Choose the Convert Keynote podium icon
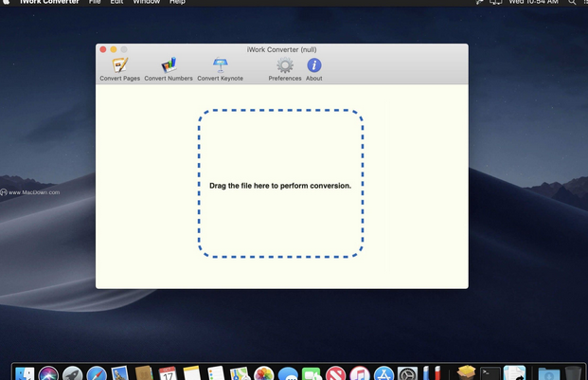Viewport: 588px width, 380px height. 220,65
